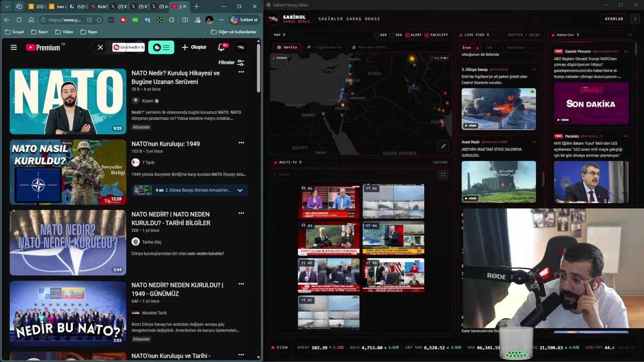Select the YT #1 stream in Multi-TV
This screenshot has height=362, width=644.
pos(329,201)
